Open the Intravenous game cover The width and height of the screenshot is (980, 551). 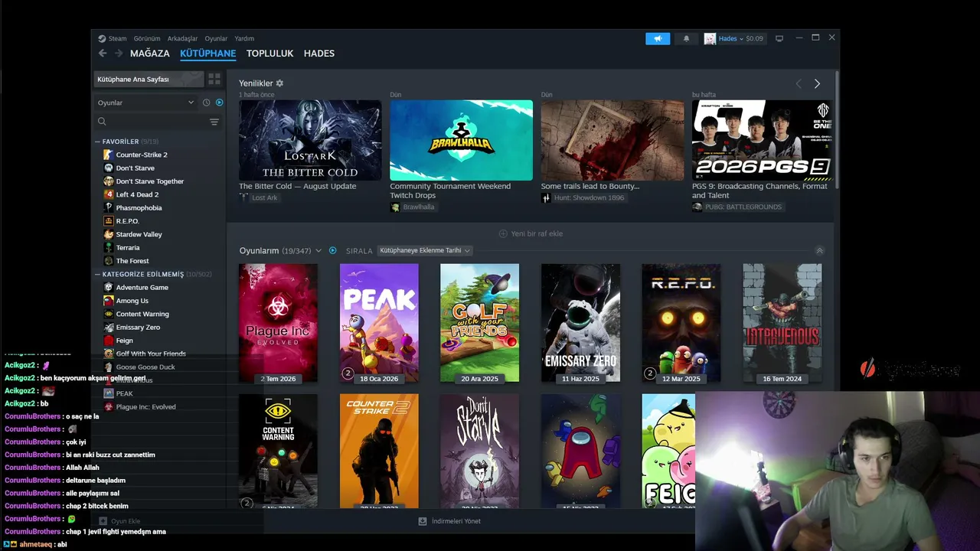pyautogui.click(x=782, y=323)
